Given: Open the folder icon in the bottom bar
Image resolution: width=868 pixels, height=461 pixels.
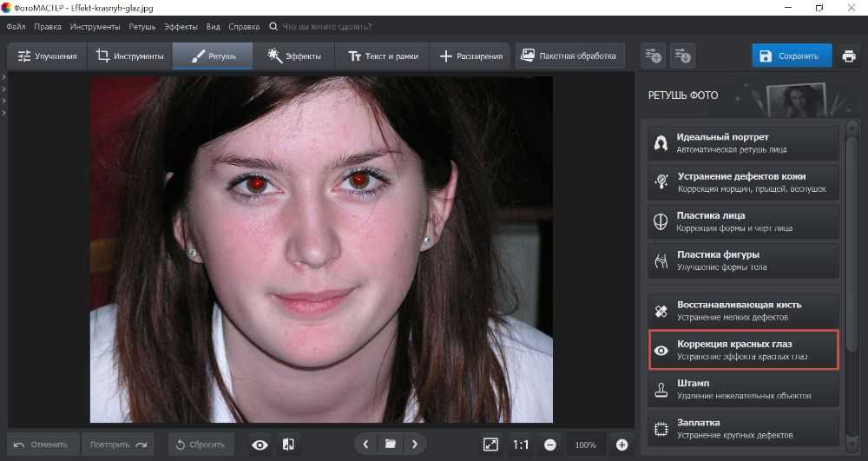Looking at the screenshot, I should [x=391, y=445].
